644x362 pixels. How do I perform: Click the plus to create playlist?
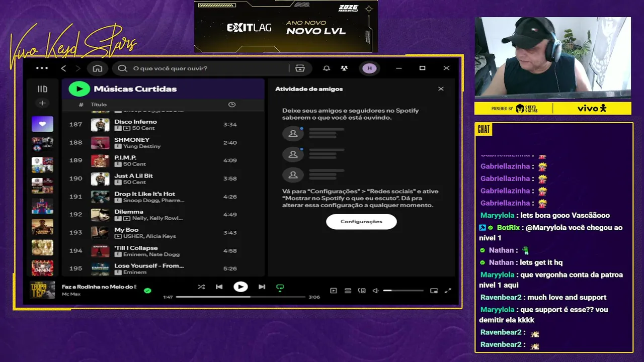click(x=42, y=103)
